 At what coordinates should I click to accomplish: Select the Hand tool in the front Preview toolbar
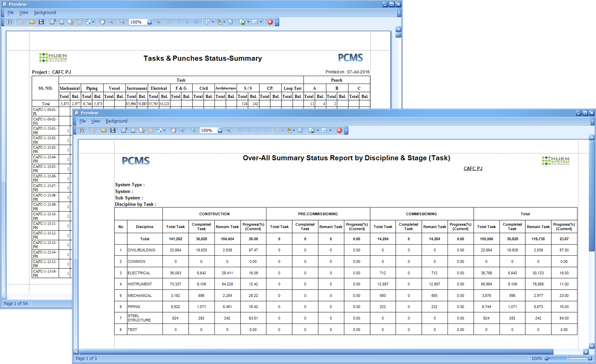[173, 131]
